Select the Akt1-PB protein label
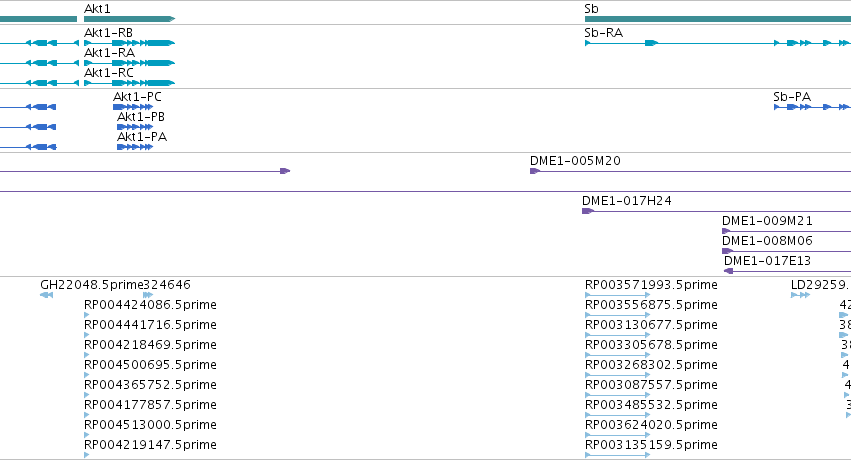This screenshot has height=460, width=851. [x=141, y=117]
